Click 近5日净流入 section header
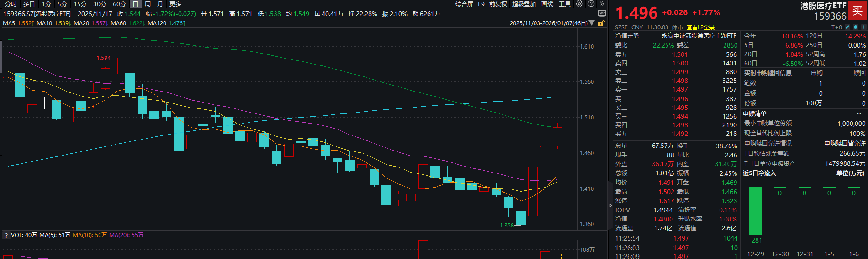Image resolution: width=868 pixels, height=259 pixels. point(759,173)
